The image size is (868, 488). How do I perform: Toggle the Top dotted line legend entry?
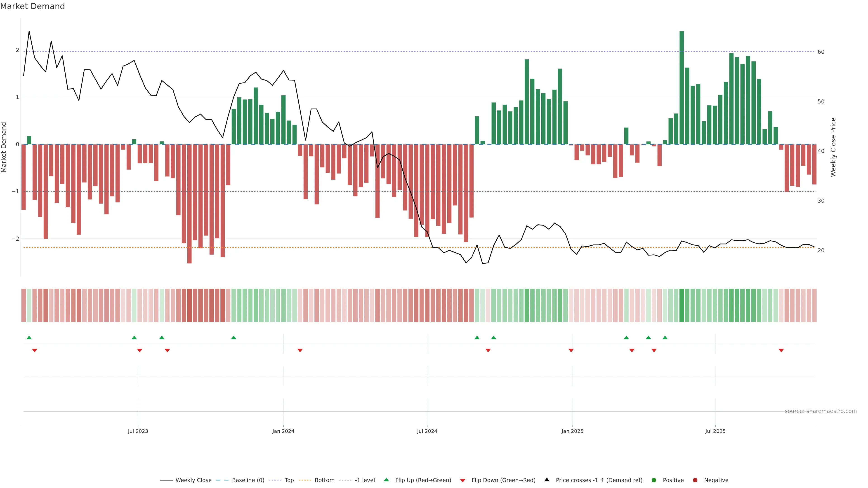coord(289,480)
